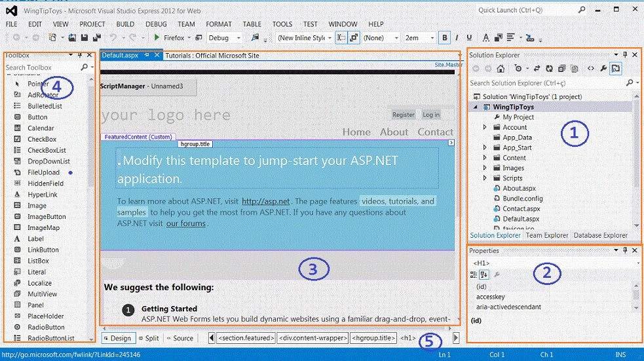Image resolution: width=644 pixels, height=361 pixels.
Task: Toggle Alphabetical sort in Properties panel
Action: (x=484, y=275)
